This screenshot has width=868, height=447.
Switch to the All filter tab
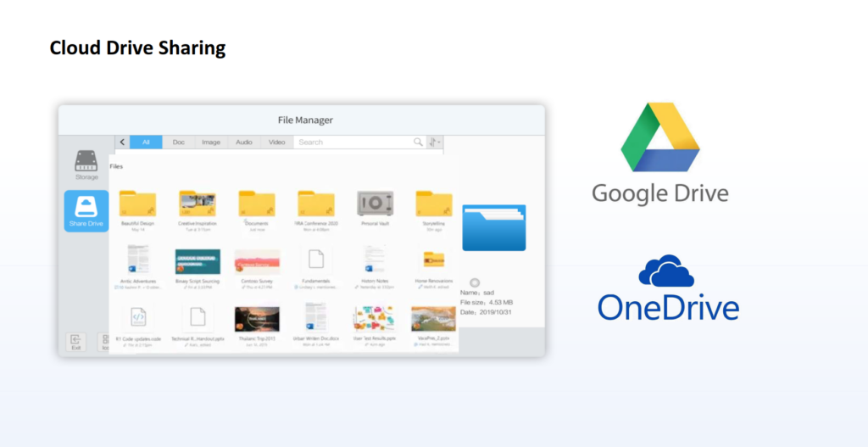pyautogui.click(x=146, y=142)
